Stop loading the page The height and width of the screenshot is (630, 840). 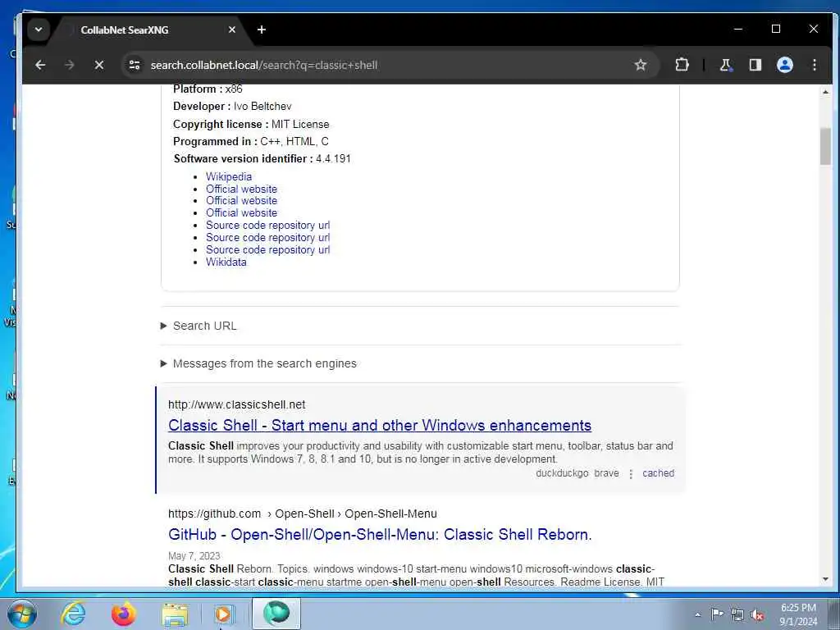coord(99,65)
